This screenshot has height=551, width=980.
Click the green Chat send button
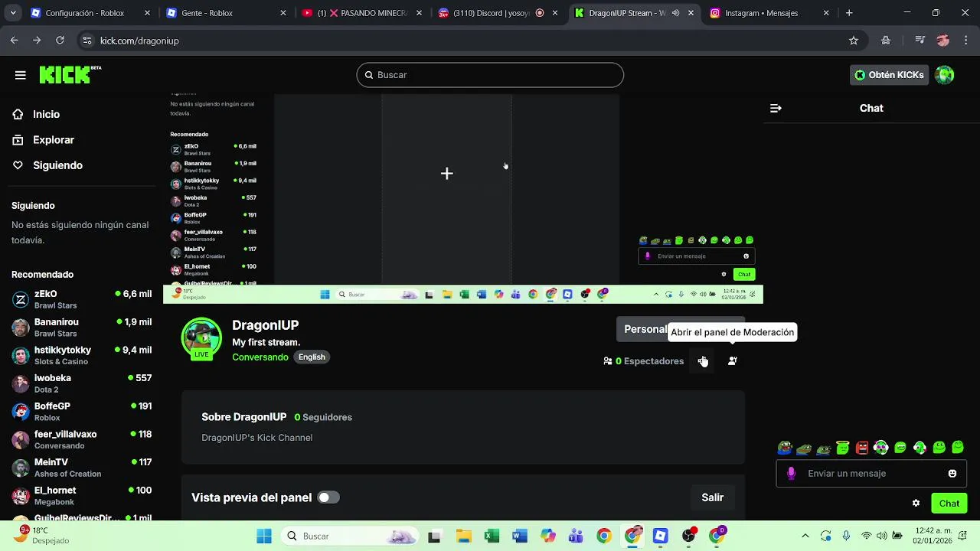[x=949, y=504]
